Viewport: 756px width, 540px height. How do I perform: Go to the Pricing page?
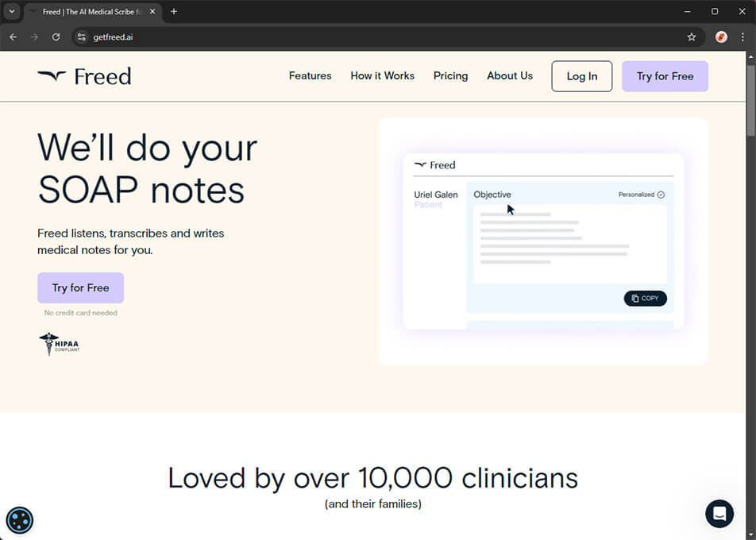[450, 75]
